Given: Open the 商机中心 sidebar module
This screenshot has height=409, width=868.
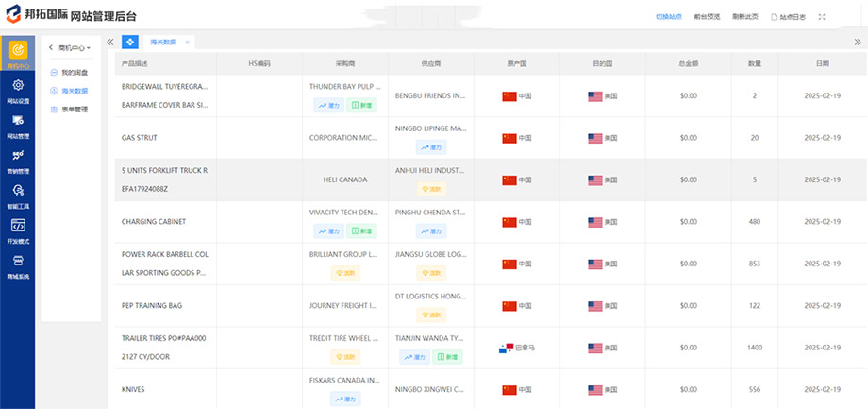Looking at the screenshot, I should (18, 54).
